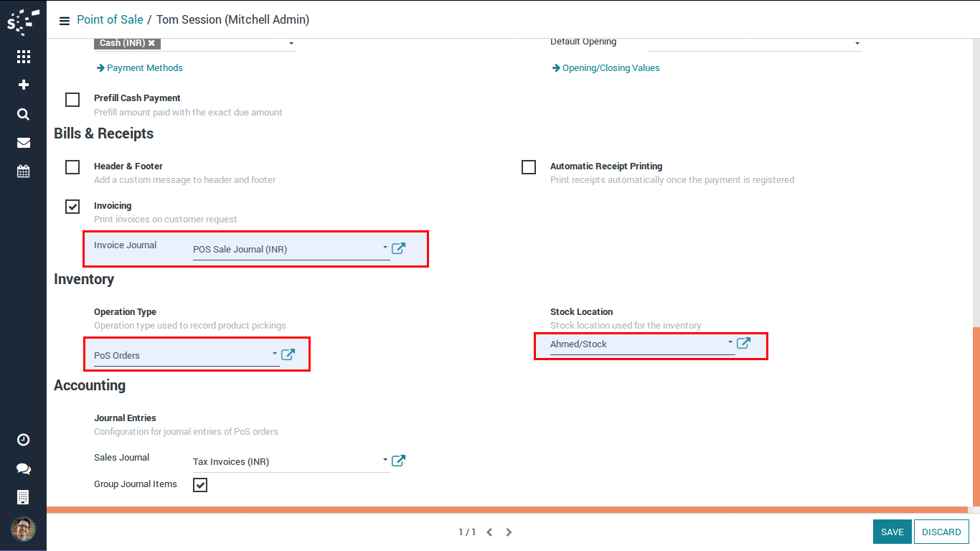This screenshot has height=551, width=980.
Task: Follow the Opening/Closing Values link
Action: click(611, 68)
